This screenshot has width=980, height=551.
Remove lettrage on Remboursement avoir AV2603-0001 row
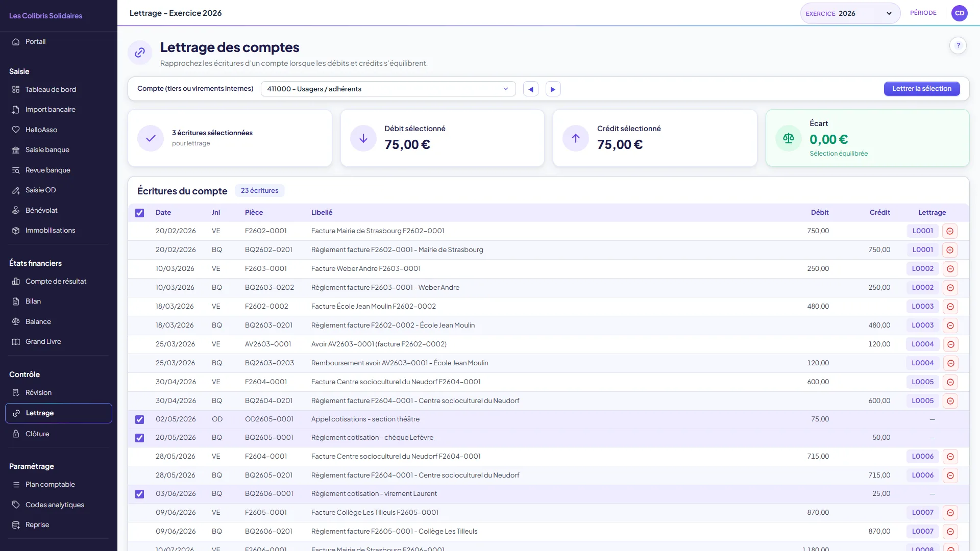(950, 363)
